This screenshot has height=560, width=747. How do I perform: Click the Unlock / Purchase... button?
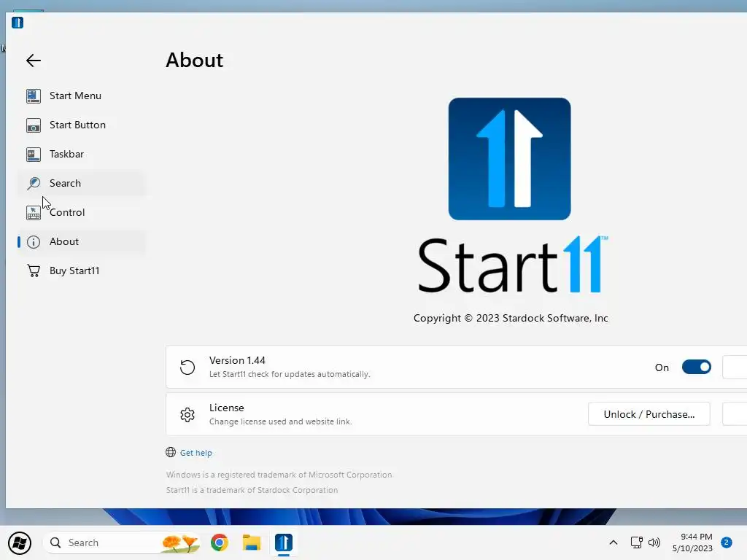click(x=649, y=414)
